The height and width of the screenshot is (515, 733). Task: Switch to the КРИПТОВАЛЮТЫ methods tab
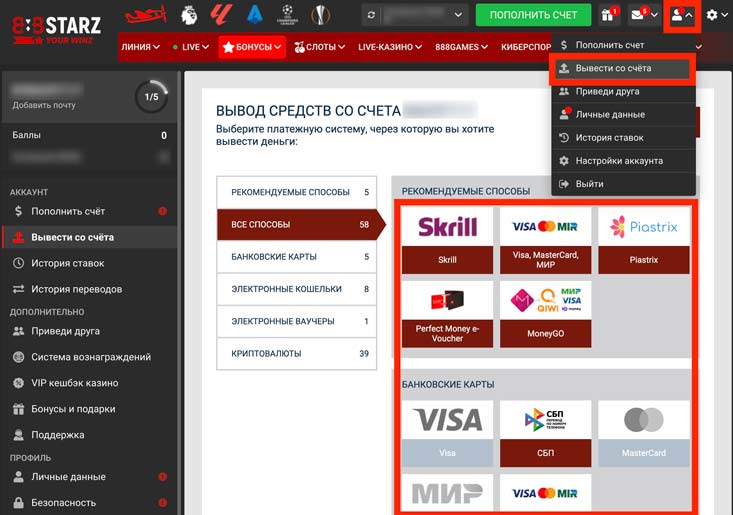point(300,353)
